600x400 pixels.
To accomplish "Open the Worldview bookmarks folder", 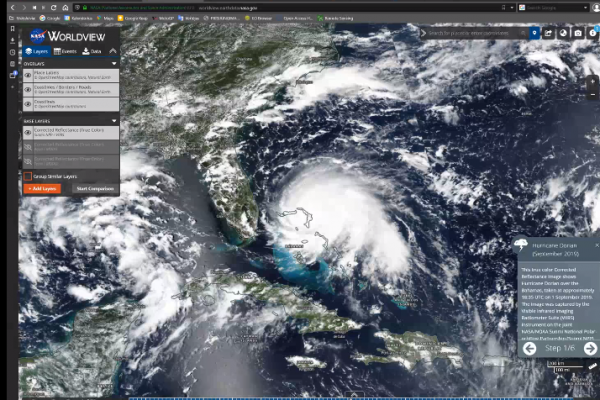I will click(x=22, y=18).
